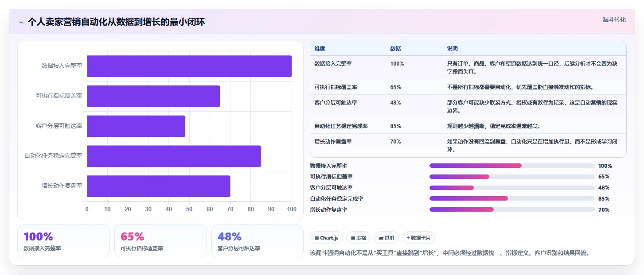Click the 0 tick on the chart x-axis

(x=87, y=209)
